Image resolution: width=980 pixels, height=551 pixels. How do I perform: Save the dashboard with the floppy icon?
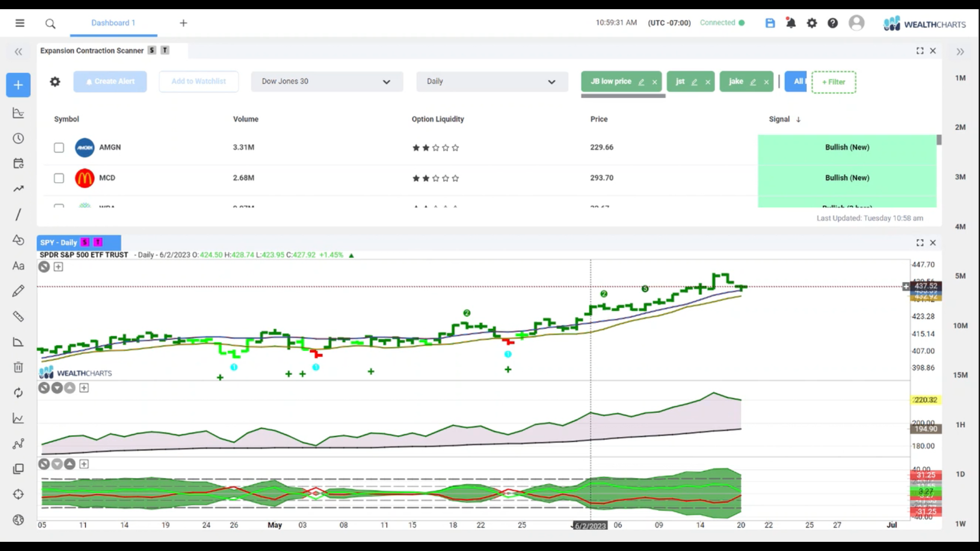[770, 23]
